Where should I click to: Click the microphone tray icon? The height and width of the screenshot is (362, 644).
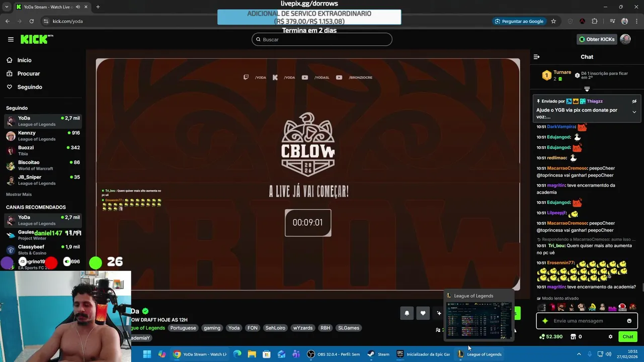click(589, 354)
